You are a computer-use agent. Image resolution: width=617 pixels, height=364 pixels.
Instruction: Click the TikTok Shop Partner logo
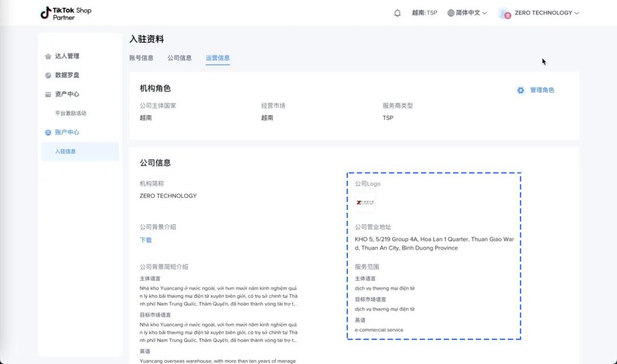coord(66,13)
